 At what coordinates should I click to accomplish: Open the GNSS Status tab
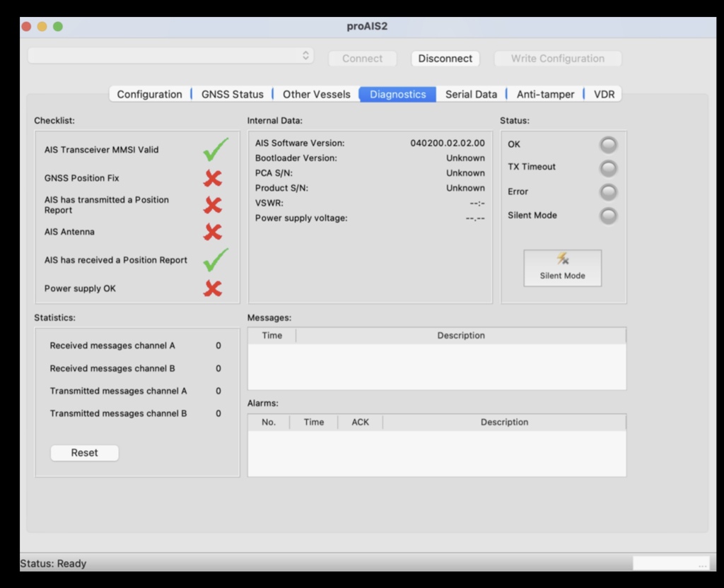click(x=232, y=94)
